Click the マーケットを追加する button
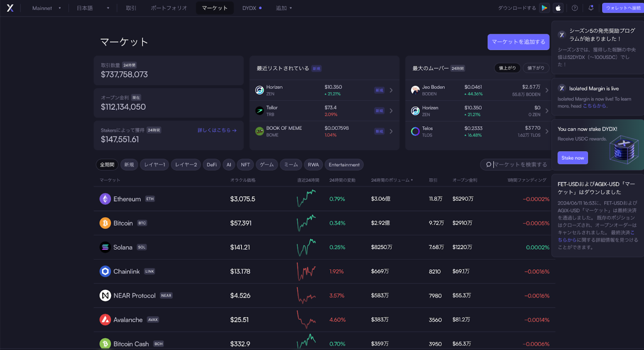Viewport: 644px width, 350px height. 518,42
